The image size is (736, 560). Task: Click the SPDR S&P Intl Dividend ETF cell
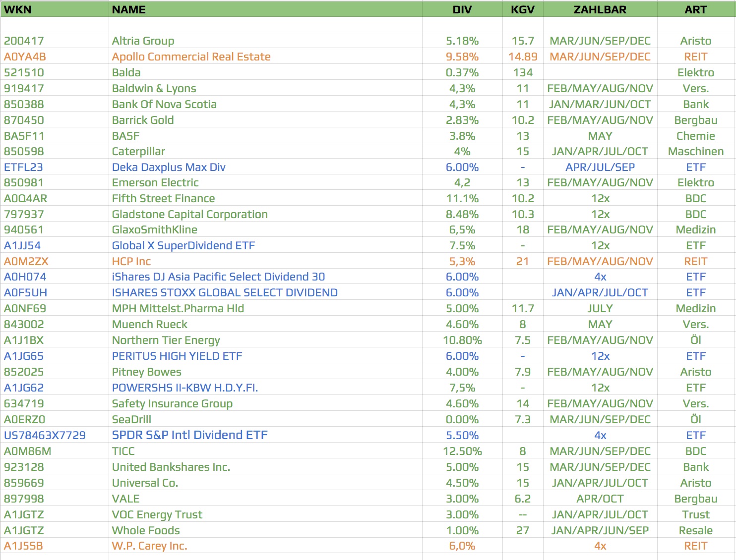[265, 435]
